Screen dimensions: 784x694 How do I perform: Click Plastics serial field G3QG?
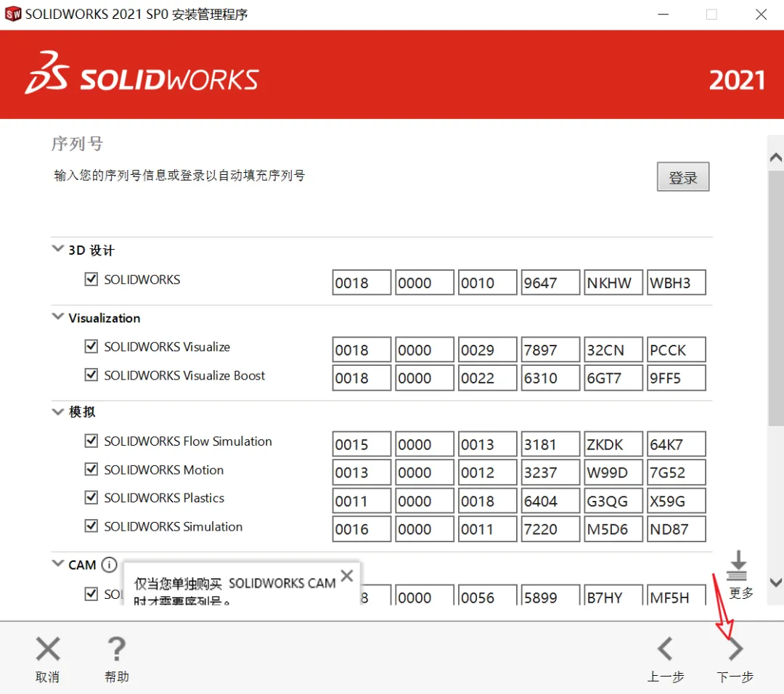point(613,501)
